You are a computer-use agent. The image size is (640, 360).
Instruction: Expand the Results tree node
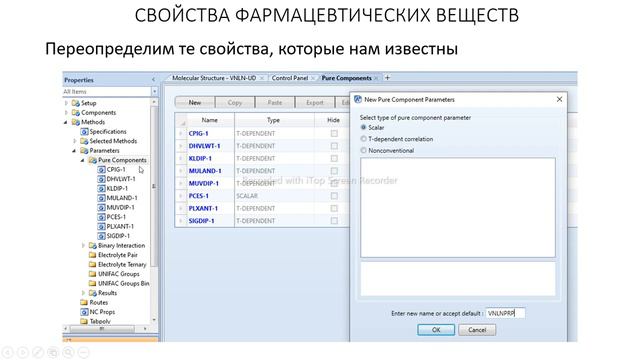point(84,293)
